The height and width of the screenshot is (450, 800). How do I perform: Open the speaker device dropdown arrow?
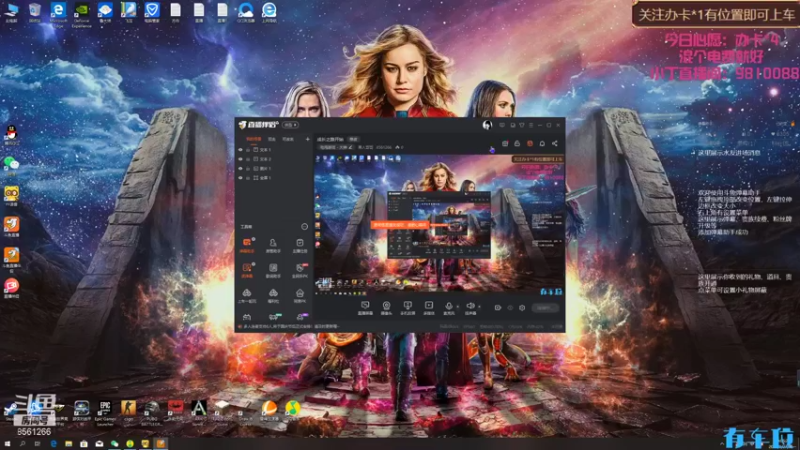pos(479,307)
